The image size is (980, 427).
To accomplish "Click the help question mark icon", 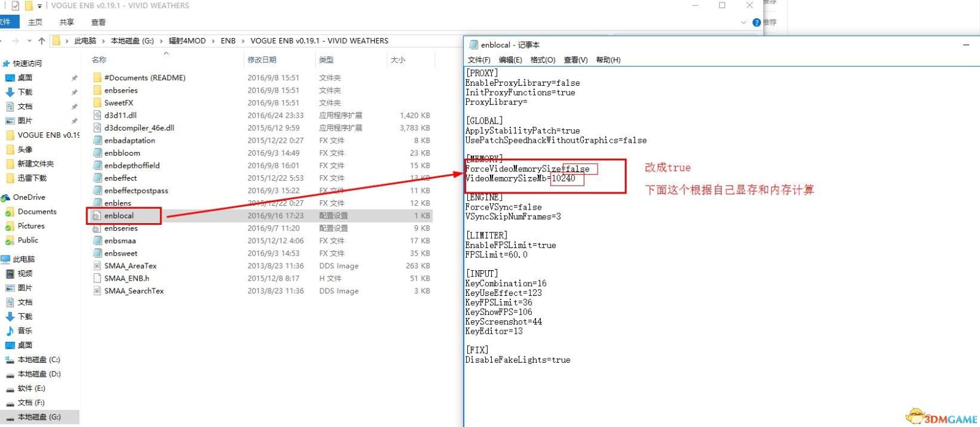I will point(756,23).
